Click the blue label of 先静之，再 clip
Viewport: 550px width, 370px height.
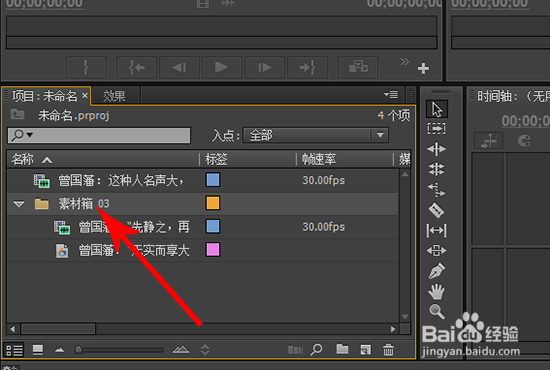pos(213,227)
